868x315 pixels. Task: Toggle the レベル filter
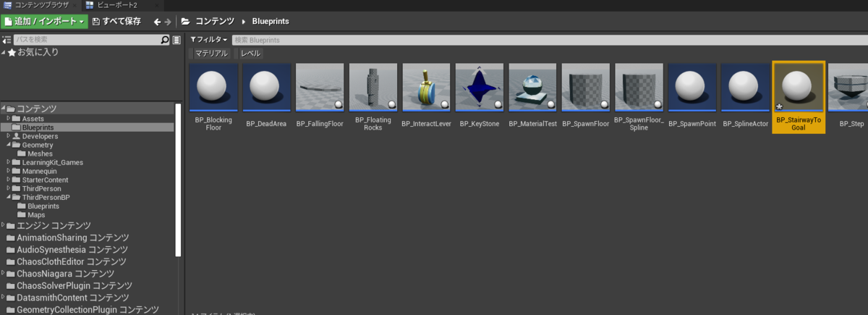[x=250, y=54]
